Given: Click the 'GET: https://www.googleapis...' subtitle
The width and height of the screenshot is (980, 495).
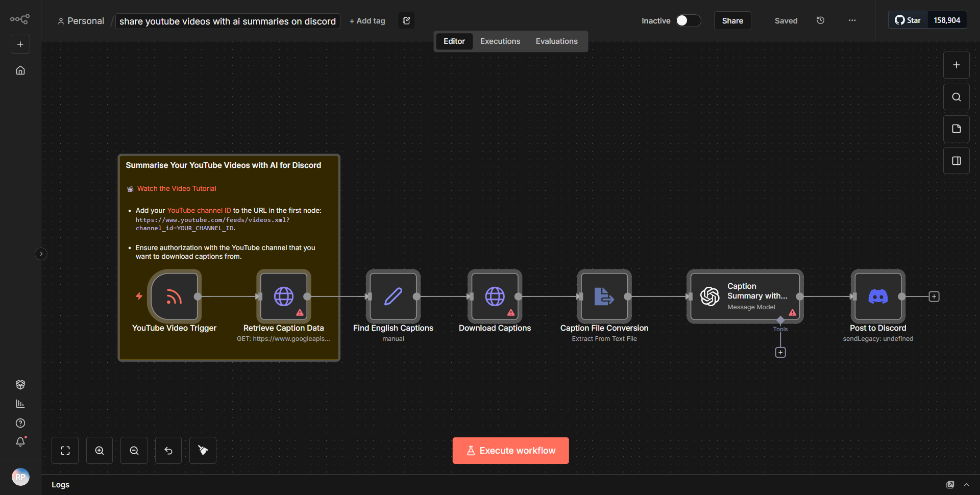Looking at the screenshot, I should pyautogui.click(x=283, y=339).
